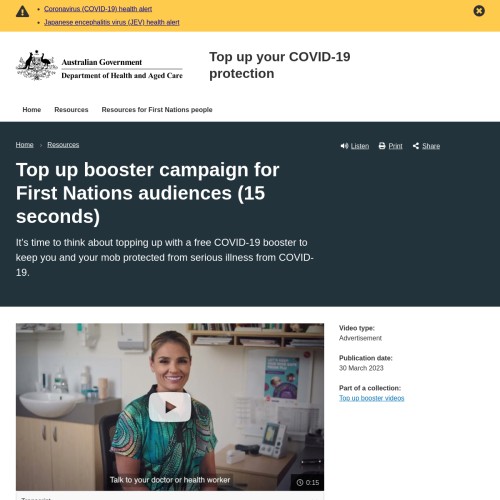This screenshot has width=500, height=500.
Task: Play the booster campaign video
Action: tap(170, 407)
